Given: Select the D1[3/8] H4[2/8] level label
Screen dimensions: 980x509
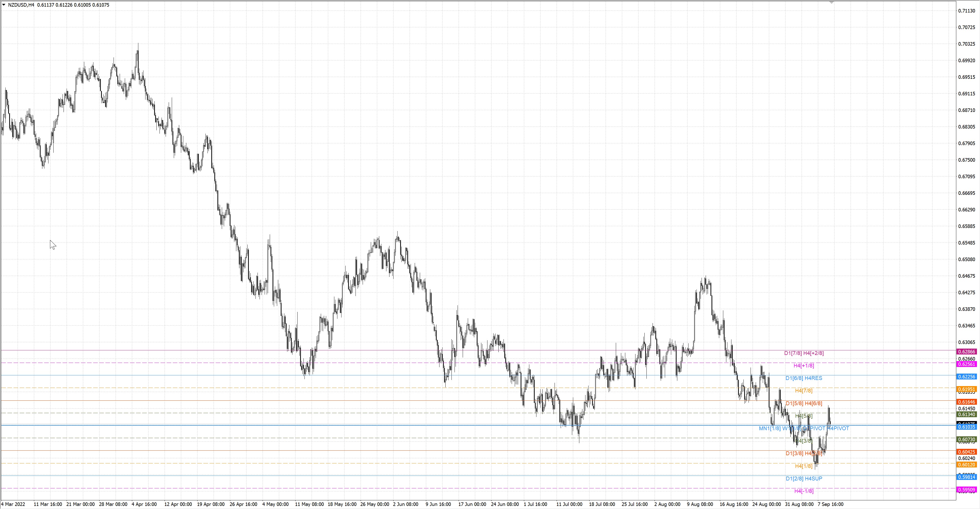Looking at the screenshot, I should coord(804,453).
